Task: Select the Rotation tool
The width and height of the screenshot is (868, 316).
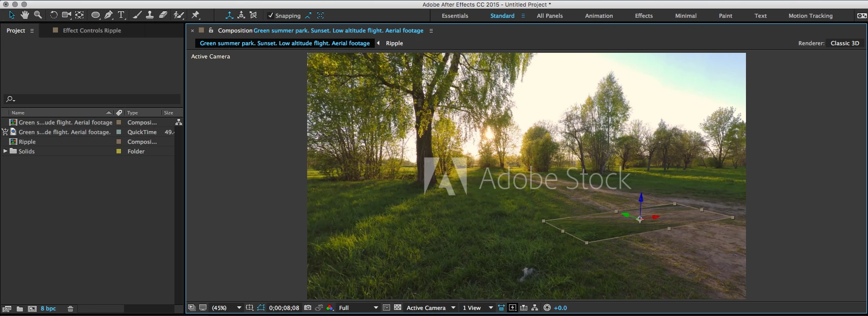Action: pos(53,15)
